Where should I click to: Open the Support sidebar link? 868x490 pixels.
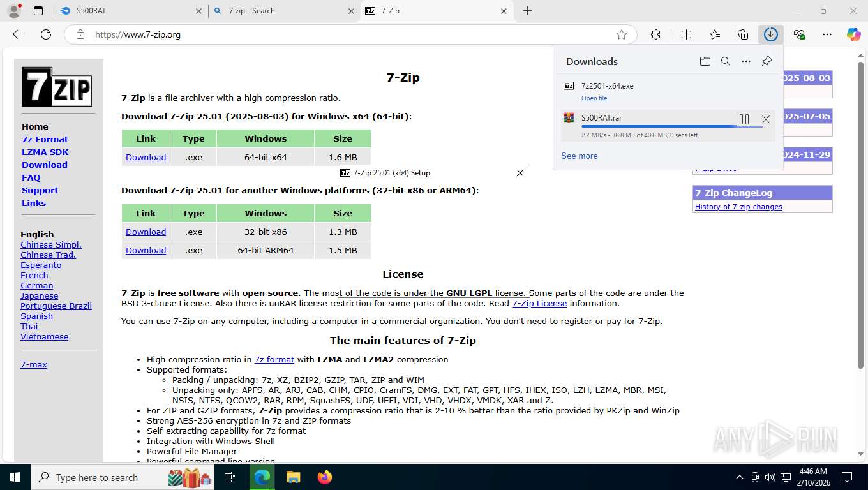[x=40, y=190]
